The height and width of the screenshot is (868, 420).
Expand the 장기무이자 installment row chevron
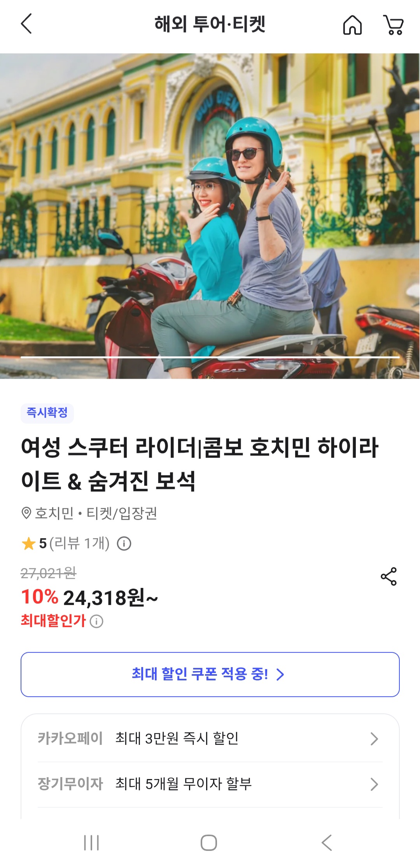pos(374,784)
